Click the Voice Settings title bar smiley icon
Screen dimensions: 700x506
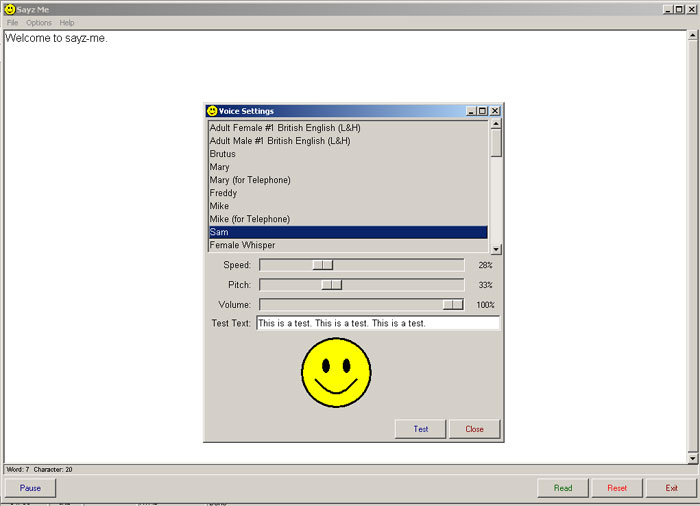[x=212, y=111]
